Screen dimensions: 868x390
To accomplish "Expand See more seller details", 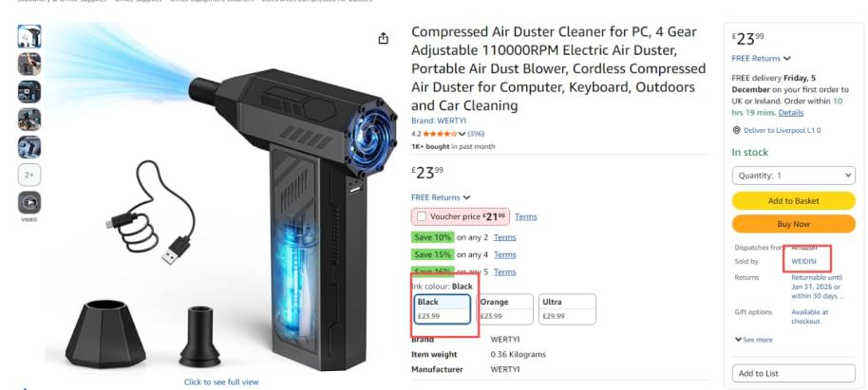I will 754,340.
